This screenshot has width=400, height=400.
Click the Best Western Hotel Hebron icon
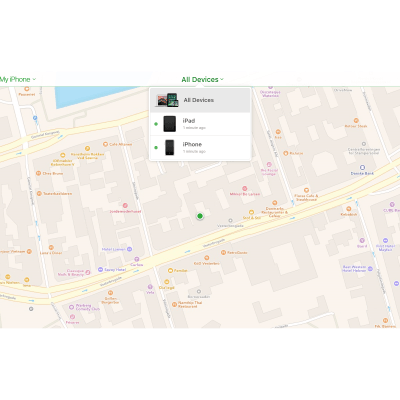370,268
